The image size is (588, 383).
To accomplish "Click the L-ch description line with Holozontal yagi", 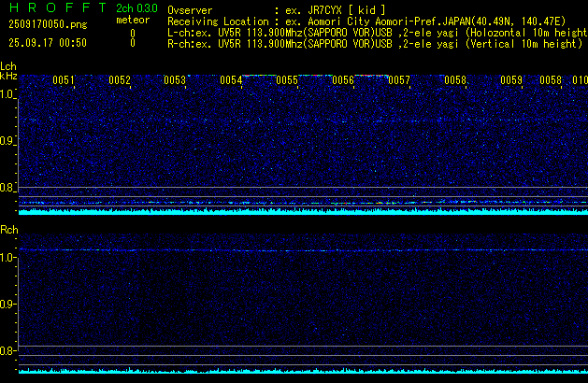I will (x=378, y=33).
